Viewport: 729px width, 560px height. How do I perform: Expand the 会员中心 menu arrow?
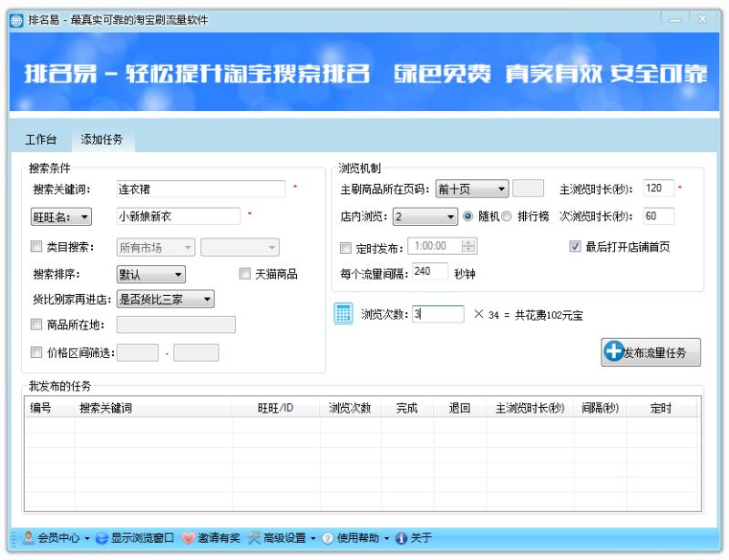(87, 539)
